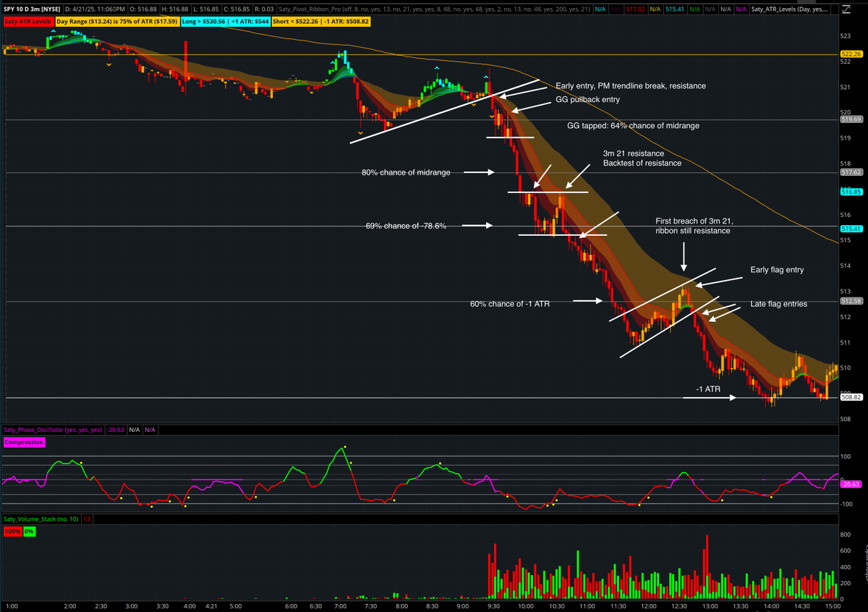This screenshot has height=612, width=868.
Task: Select the '69% chance of -78.6%' note
Action: (x=406, y=226)
